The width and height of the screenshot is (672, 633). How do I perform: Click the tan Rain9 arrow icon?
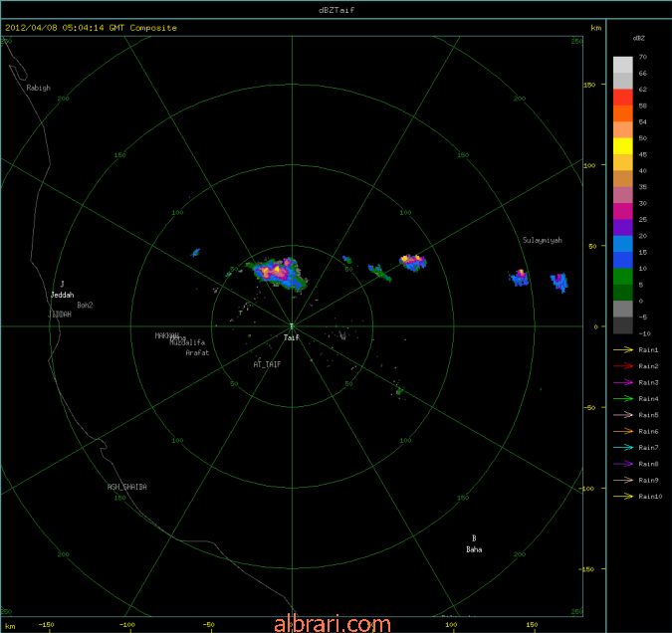[x=623, y=480]
